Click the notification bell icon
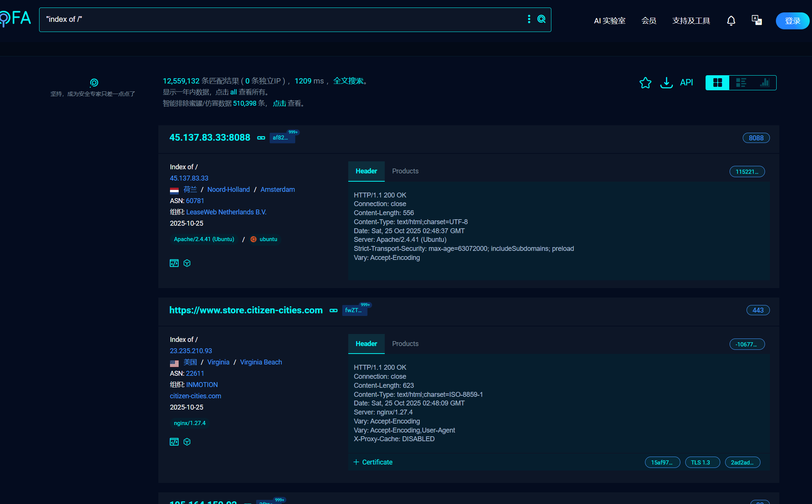The height and width of the screenshot is (504, 812). [731, 21]
